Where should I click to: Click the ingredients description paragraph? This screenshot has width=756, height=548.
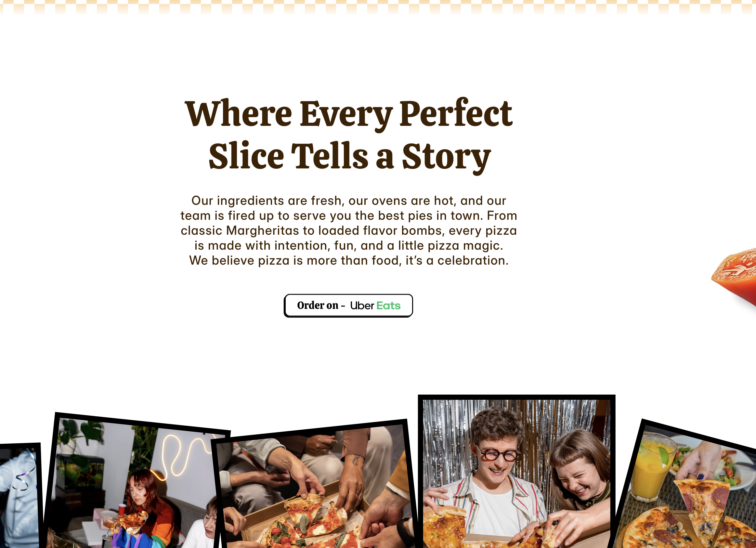(349, 230)
